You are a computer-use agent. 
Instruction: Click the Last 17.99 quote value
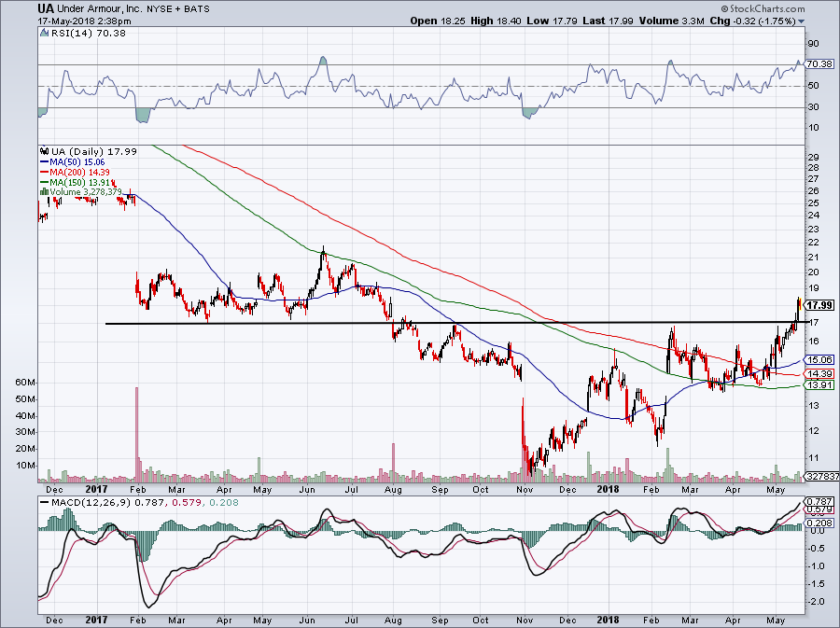608,21
